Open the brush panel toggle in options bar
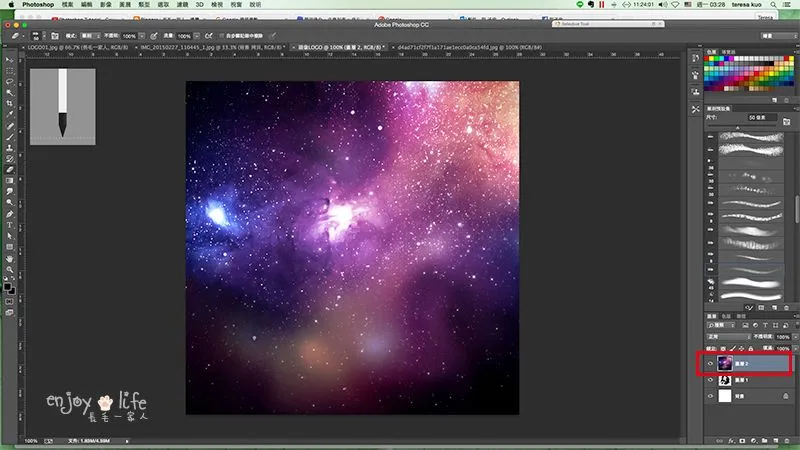 [55, 36]
